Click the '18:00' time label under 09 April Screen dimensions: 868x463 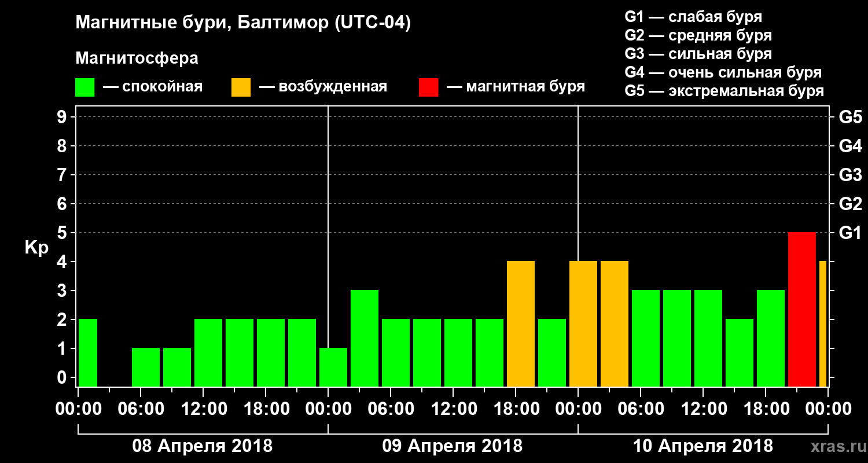point(516,409)
